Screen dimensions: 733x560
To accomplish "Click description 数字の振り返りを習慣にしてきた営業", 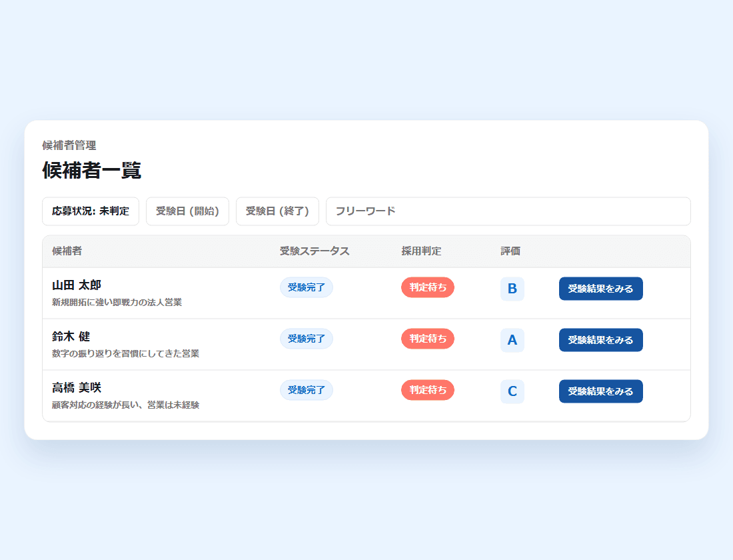I will tap(126, 354).
